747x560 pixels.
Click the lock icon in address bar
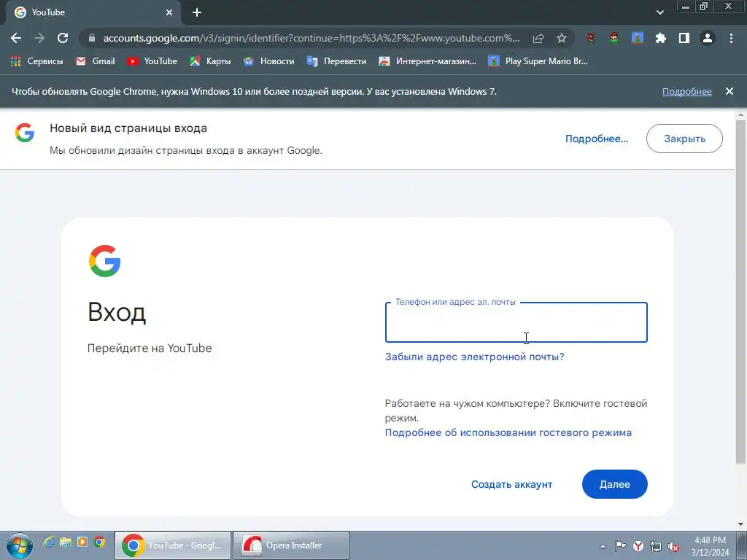point(92,38)
